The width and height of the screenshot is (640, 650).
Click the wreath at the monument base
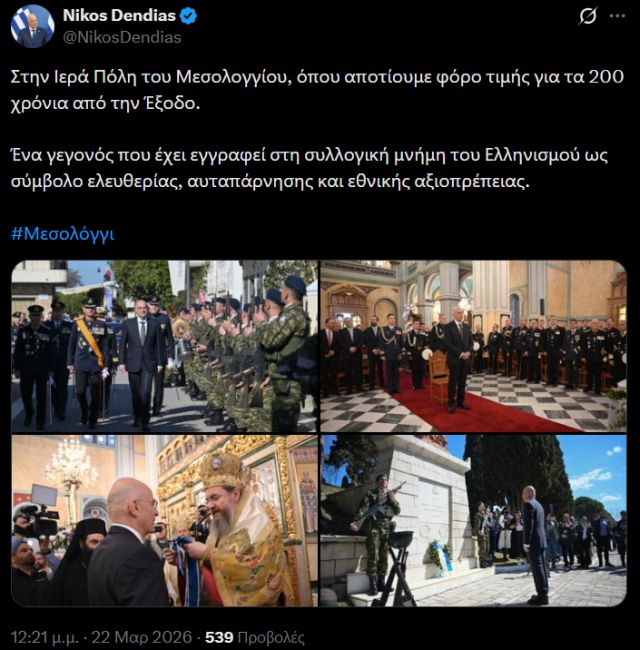(440, 555)
